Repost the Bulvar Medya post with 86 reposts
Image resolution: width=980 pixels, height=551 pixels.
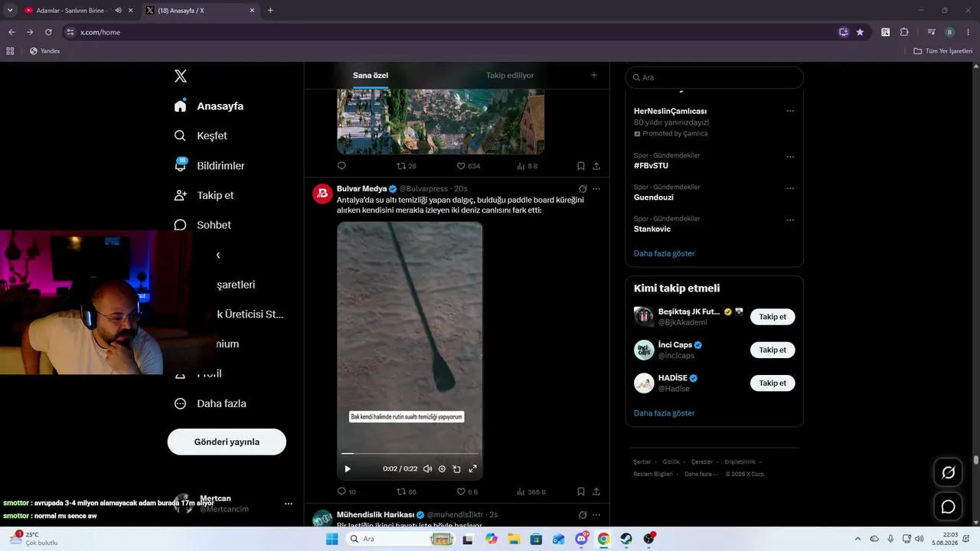pyautogui.click(x=406, y=491)
